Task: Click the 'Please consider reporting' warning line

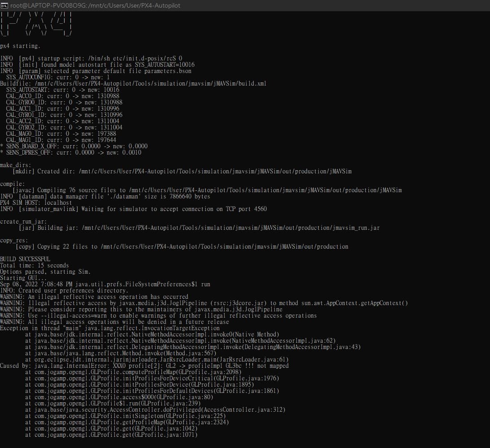Action: pos(141,310)
